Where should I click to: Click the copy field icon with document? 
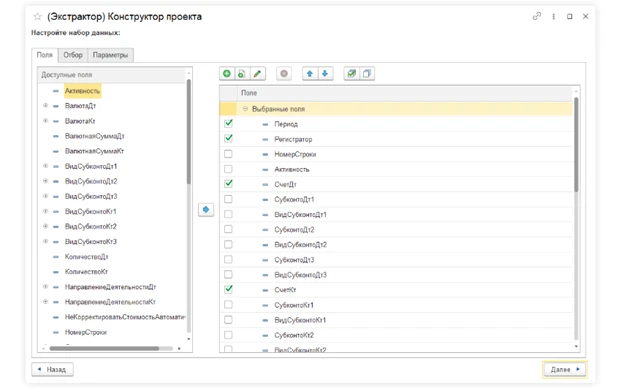click(x=242, y=74)
